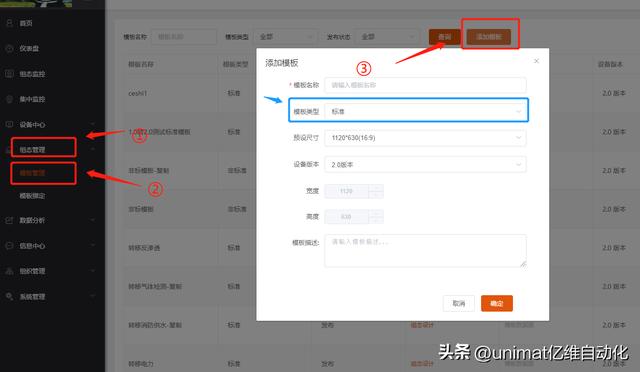Click the ceshi1 template name cell

[x=138, y=94]
